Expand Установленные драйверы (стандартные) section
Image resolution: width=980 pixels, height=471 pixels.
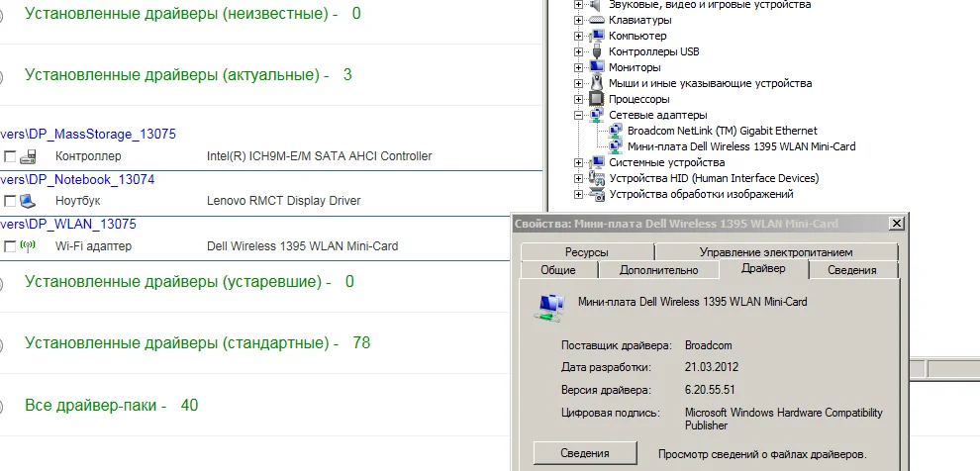[x=198, y=343]
